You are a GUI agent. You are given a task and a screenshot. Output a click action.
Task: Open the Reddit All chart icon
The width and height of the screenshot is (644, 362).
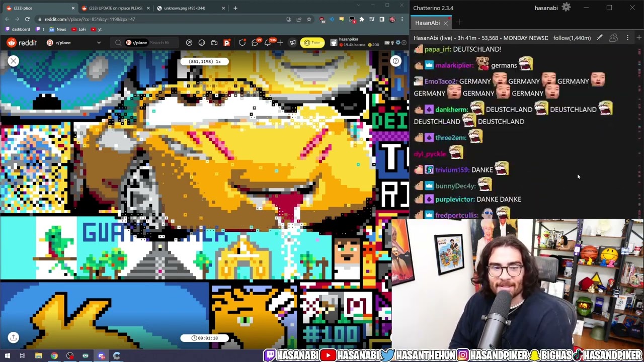tap(202, 43)
